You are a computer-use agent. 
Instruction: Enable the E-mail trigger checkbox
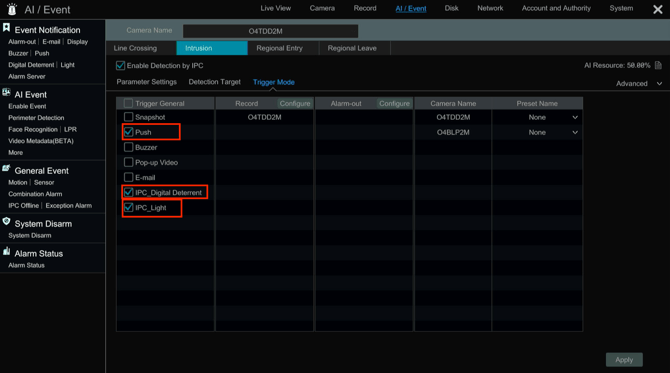128,177
